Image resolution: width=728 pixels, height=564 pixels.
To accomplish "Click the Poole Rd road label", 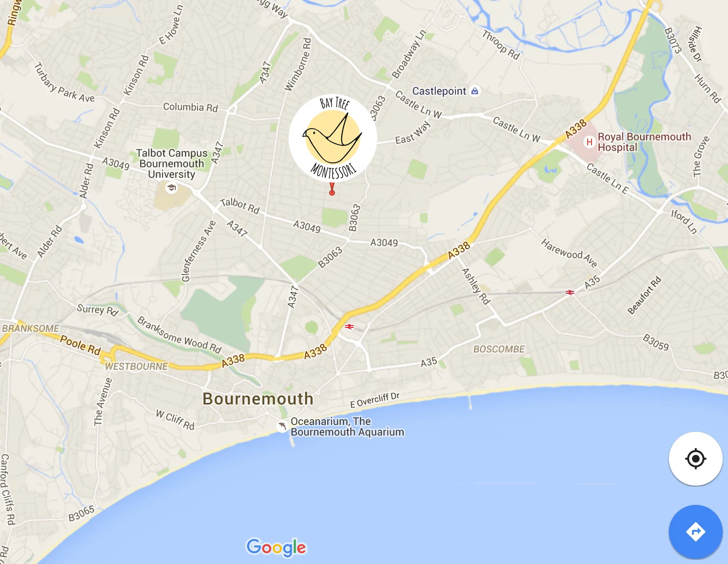I will [80, 345].
